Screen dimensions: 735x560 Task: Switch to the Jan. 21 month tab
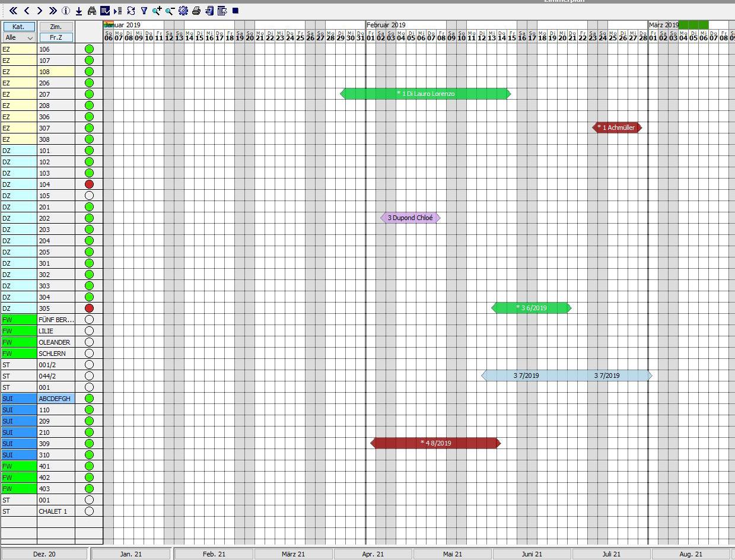(131, 554)
